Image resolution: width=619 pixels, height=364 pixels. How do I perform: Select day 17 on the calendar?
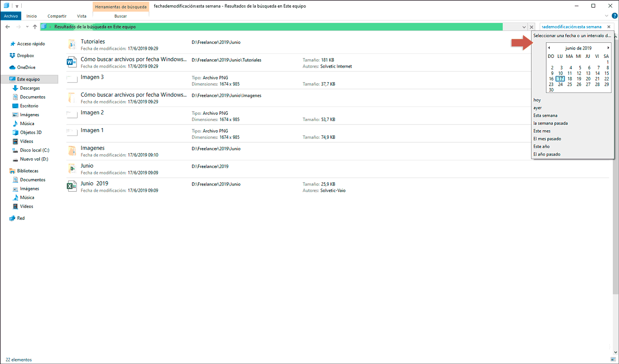pyautogui.click(x=560, y=79)
